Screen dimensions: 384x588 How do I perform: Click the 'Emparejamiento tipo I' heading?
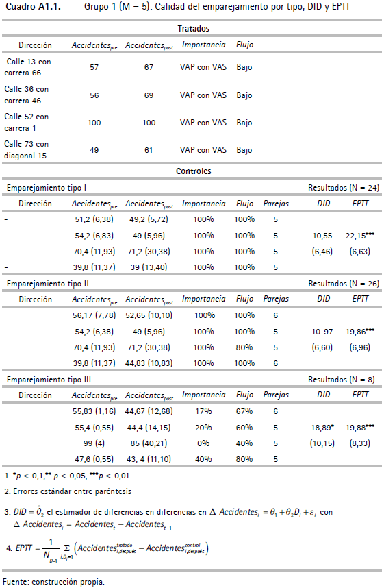pos(47,188)
